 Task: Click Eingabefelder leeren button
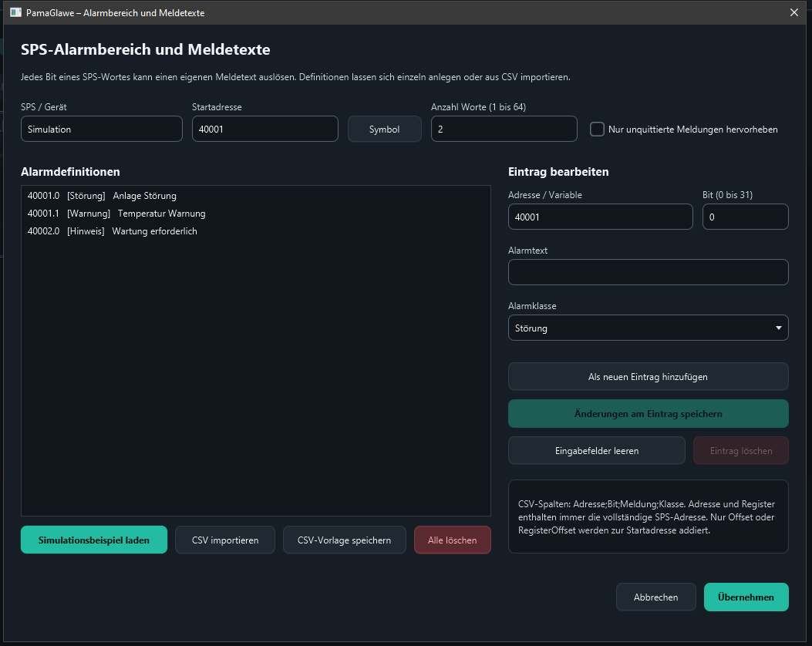coord(597,450)
